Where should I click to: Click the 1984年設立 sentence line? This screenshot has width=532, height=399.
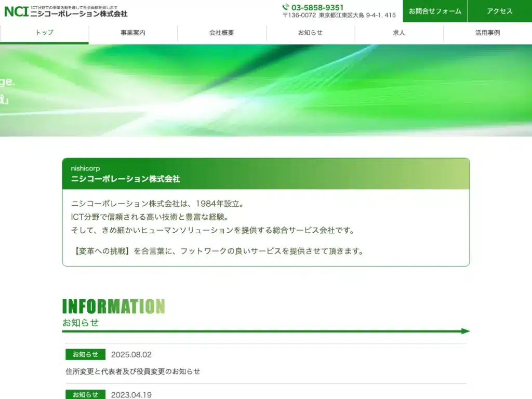157,204
